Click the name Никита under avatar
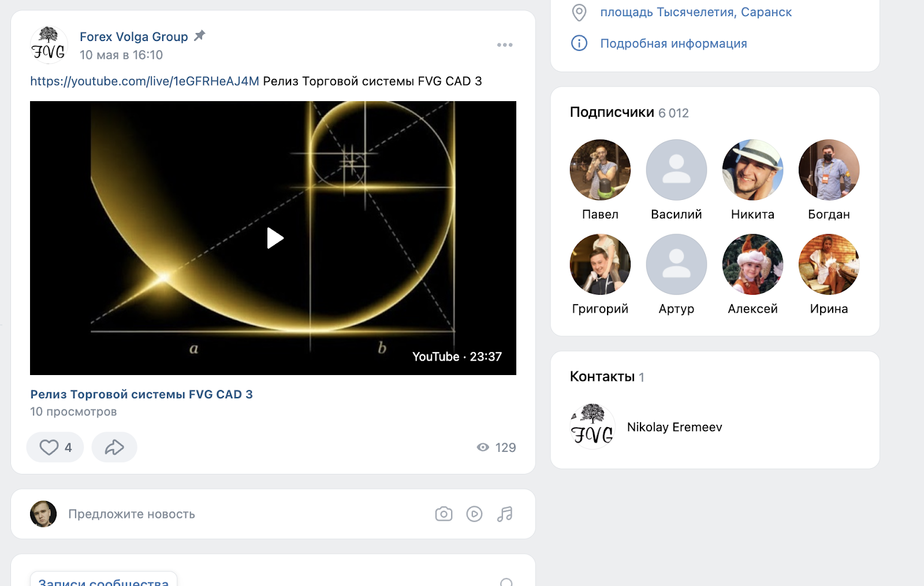The height and width of the screenshot is (586, 924). click(752, 214)
